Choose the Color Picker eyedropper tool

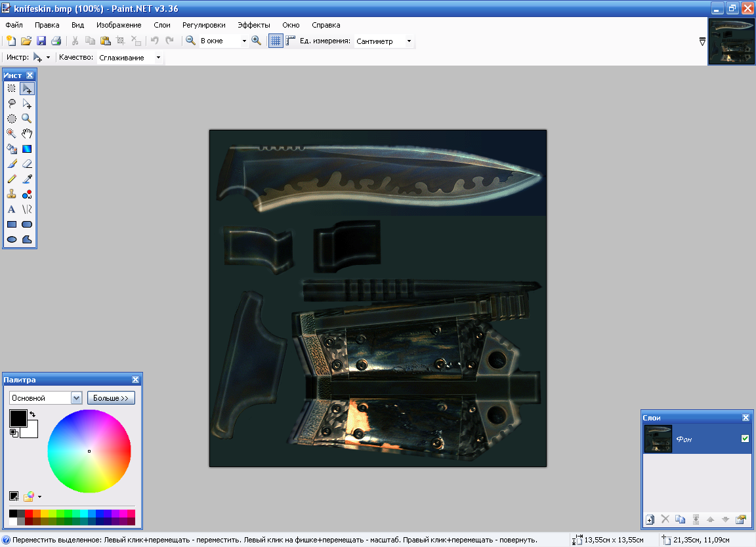[27, 179]
